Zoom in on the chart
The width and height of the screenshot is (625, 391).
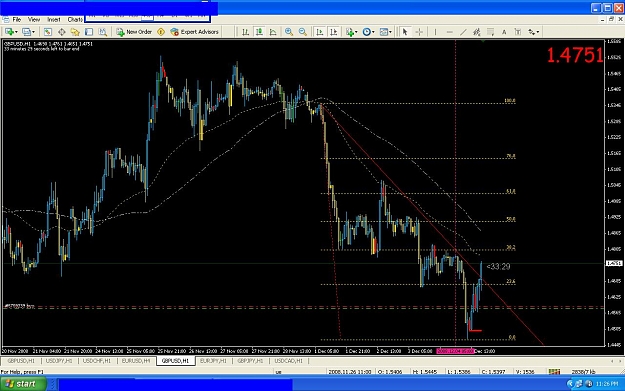tap(289, 32)
